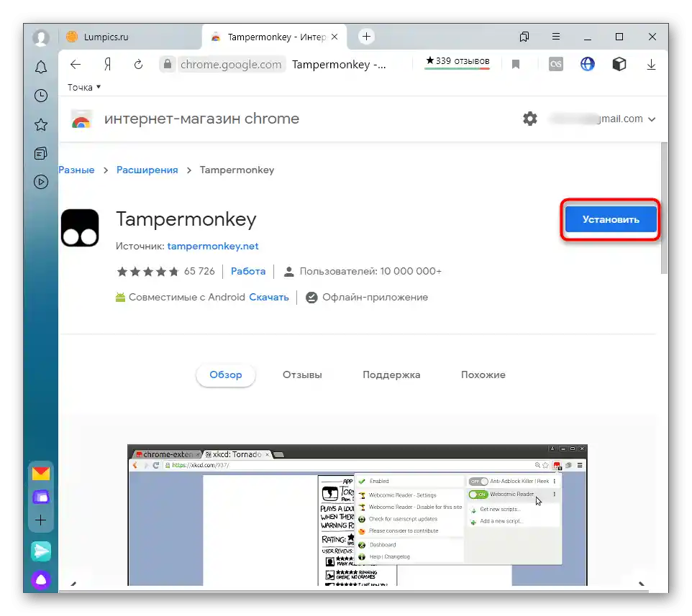
Task: Open downloads arrow icon
Action: coord(651,65)
